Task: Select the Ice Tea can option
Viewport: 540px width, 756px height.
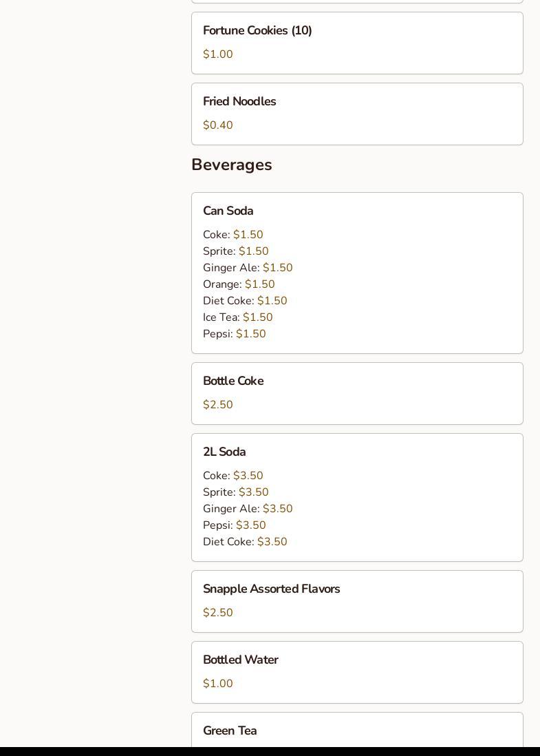Action: (x=237, y=317)
